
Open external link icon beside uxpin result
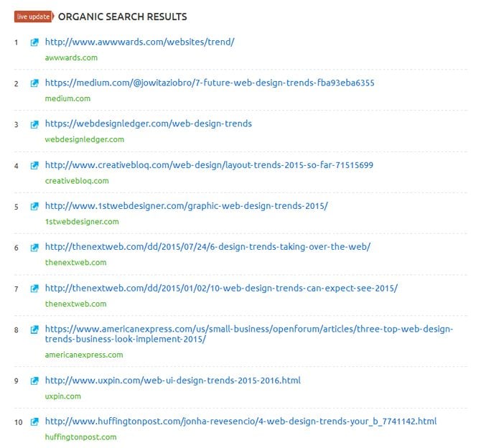coord(34,381)
